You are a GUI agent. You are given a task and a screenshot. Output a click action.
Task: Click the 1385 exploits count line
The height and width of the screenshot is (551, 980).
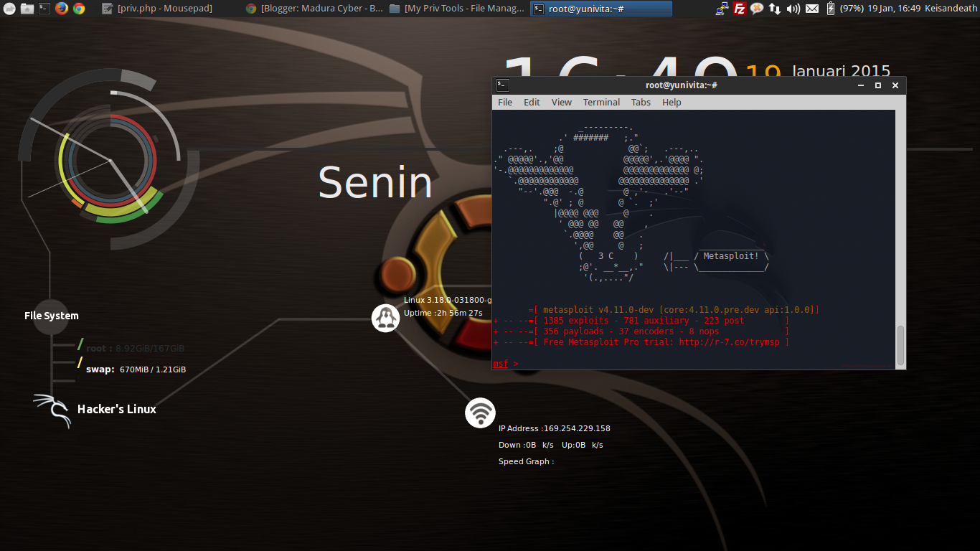tap(641, 321)
